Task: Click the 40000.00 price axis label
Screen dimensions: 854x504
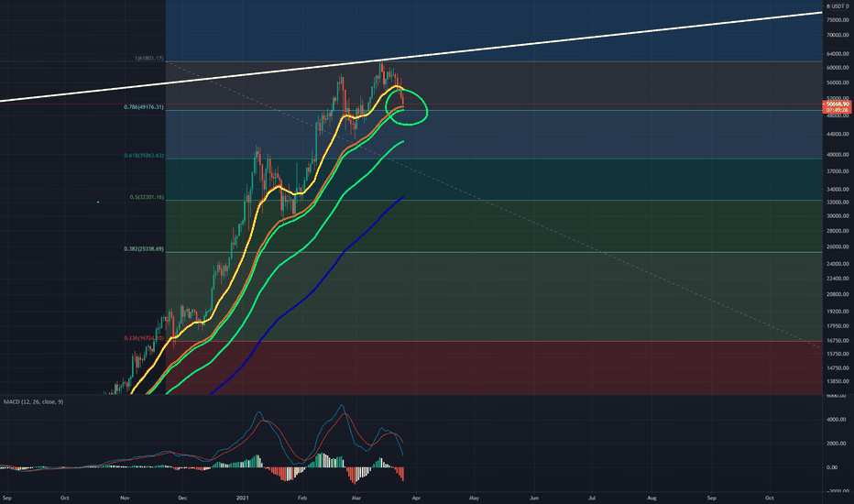Action: (838, 155)
